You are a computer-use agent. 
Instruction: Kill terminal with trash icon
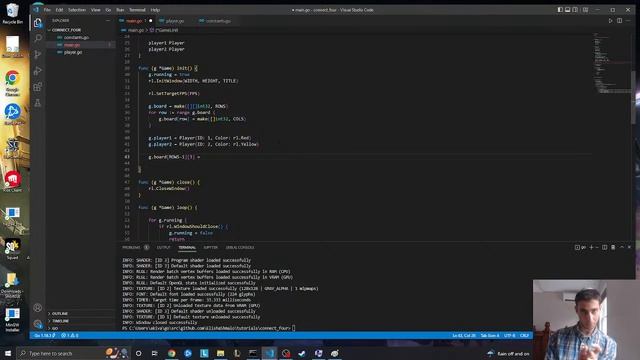point(613,247)
